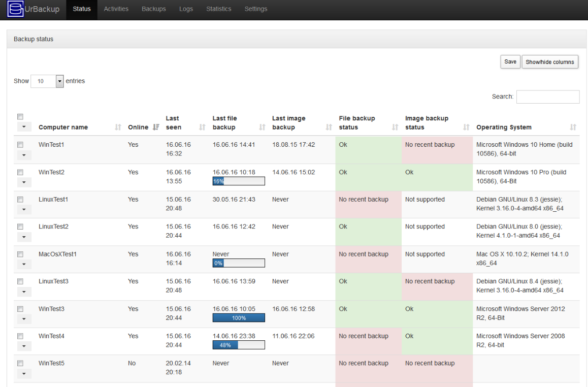This screenshot has width=588, height=387.
Task: Open the Settings page
Action: pos(256,9)
